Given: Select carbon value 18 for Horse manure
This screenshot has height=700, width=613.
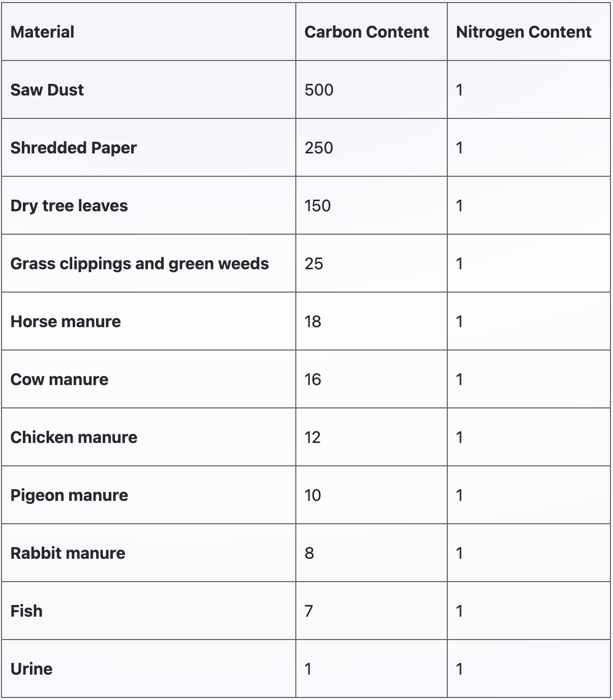Looking at the screenshot, I should coord(313,322).
